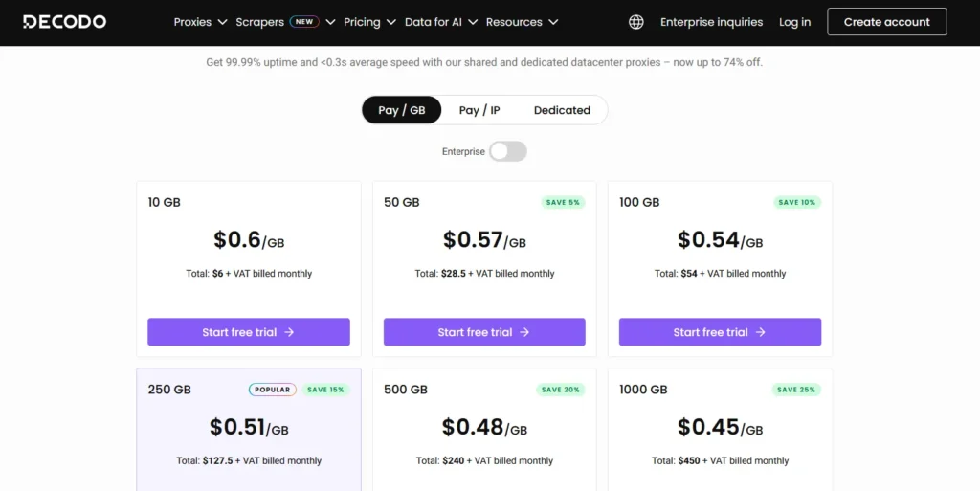The height and width of the screenshot is (491, 980).
Task: Open the Resources navigation menu
Action: point(522,22)
